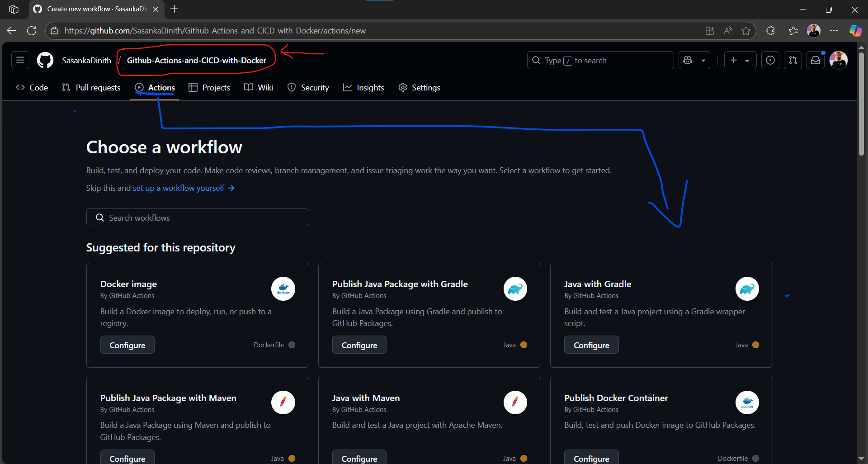Go back with the browser back arrow
868x464 pixels.
11,31
